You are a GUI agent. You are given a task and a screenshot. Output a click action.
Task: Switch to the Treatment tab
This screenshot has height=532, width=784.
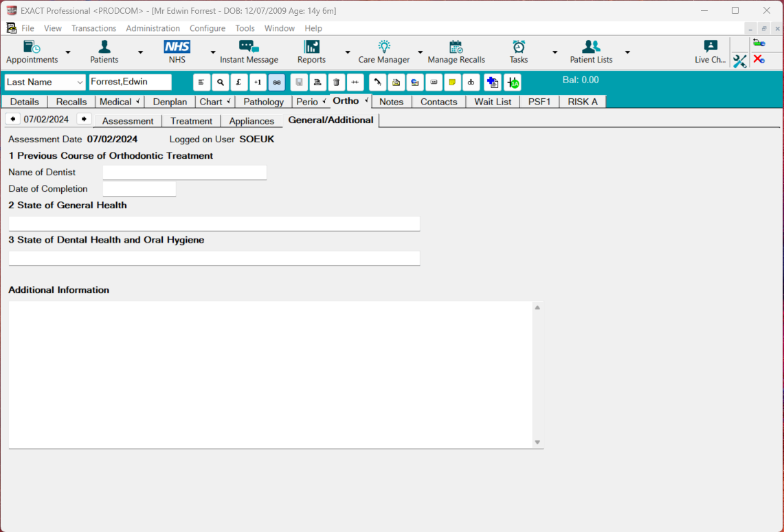click(191, 120)
